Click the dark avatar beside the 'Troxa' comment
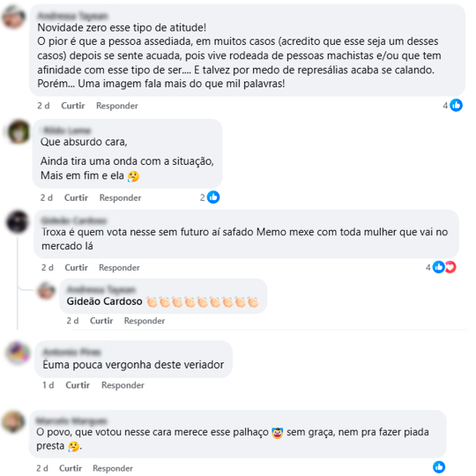This screenshot has width=476, height=476. pos(18,221)
